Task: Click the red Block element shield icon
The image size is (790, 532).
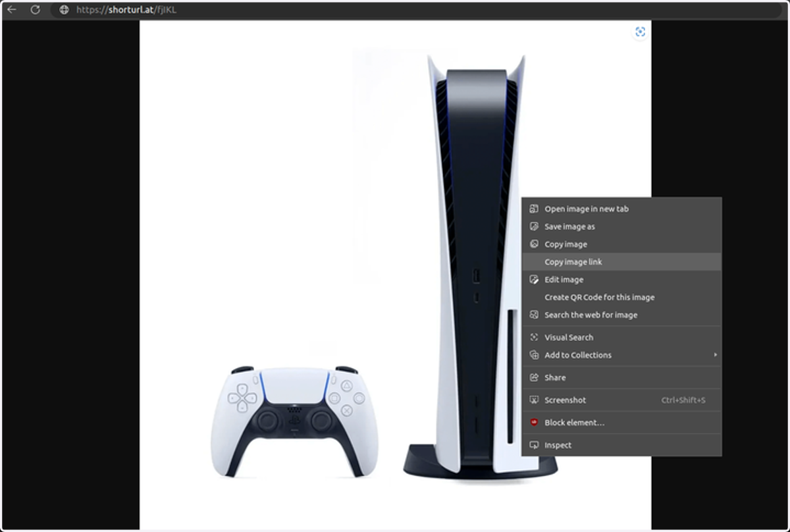Action: [x=534, y=422]
